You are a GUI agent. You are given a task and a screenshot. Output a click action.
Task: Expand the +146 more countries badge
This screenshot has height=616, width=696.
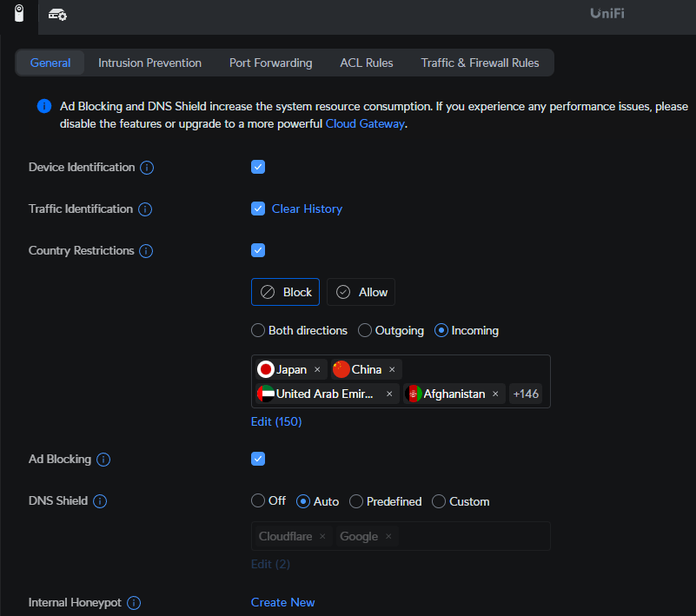526,394
